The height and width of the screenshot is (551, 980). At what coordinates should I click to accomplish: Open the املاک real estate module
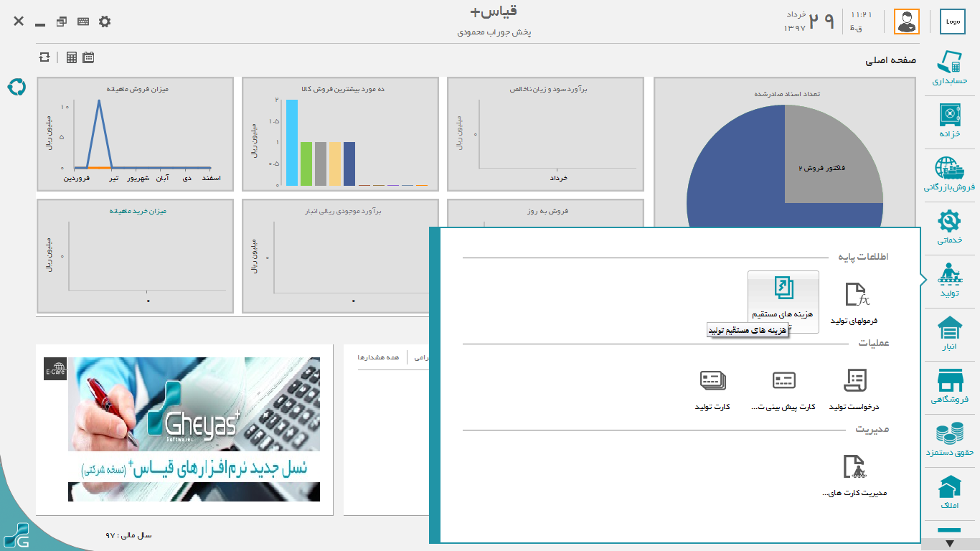[x=951, y=493]
